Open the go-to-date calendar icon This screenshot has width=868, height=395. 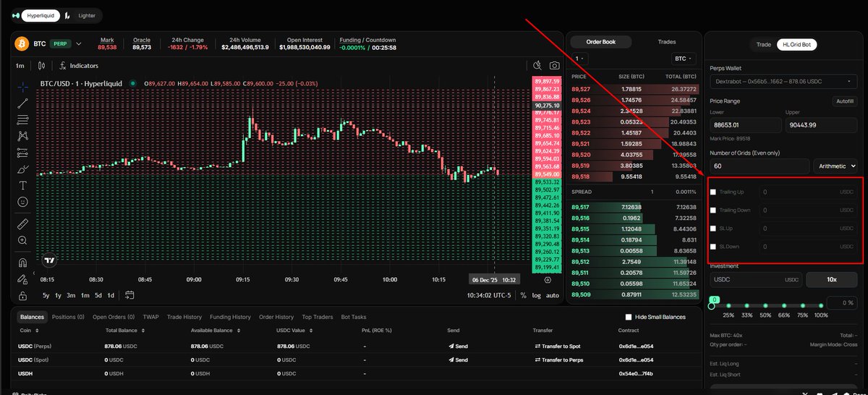pyautogui.click(x=130, y=294)
